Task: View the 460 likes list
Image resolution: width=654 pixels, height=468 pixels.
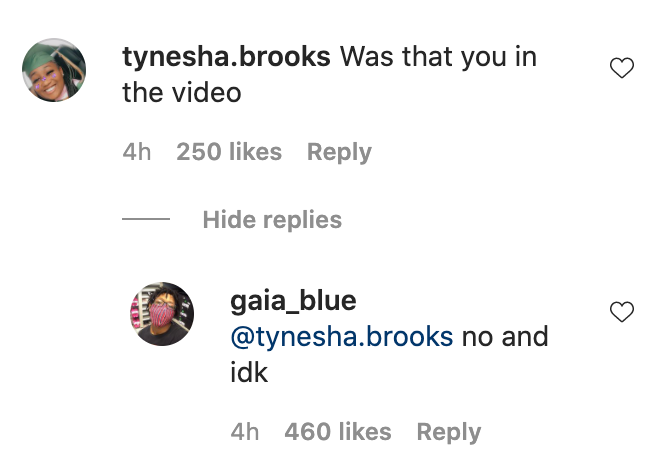Action: 338,431
